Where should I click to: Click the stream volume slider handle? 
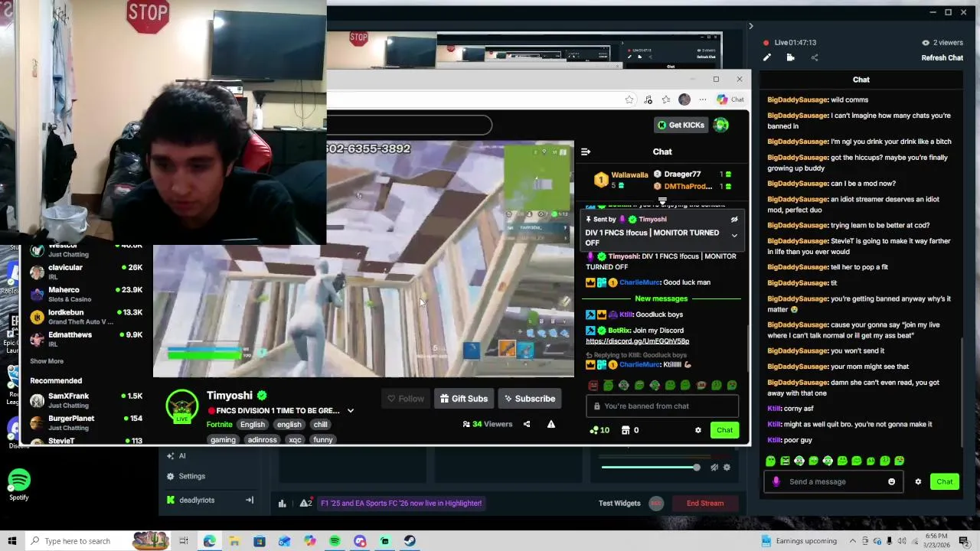click(x=696, y=467)
